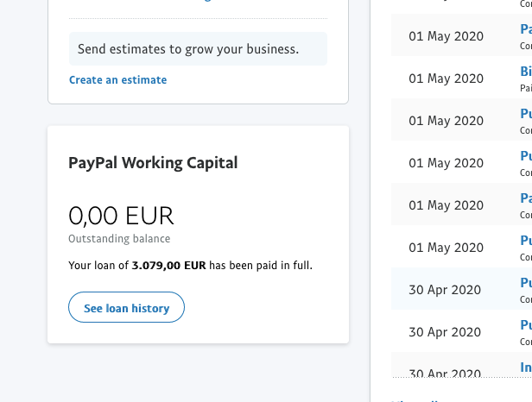The height and width of the screenshot is (402, 532).
Task: Click the Outstanding balance label
Action: point(119,239)
